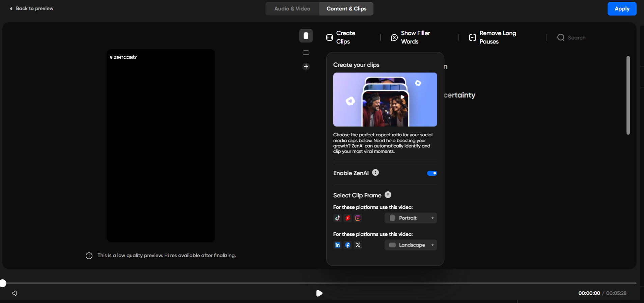The height and width of the screenshot is (303, 644).
Task: Click Show Filler Words
Action: (x=411, y=37)
